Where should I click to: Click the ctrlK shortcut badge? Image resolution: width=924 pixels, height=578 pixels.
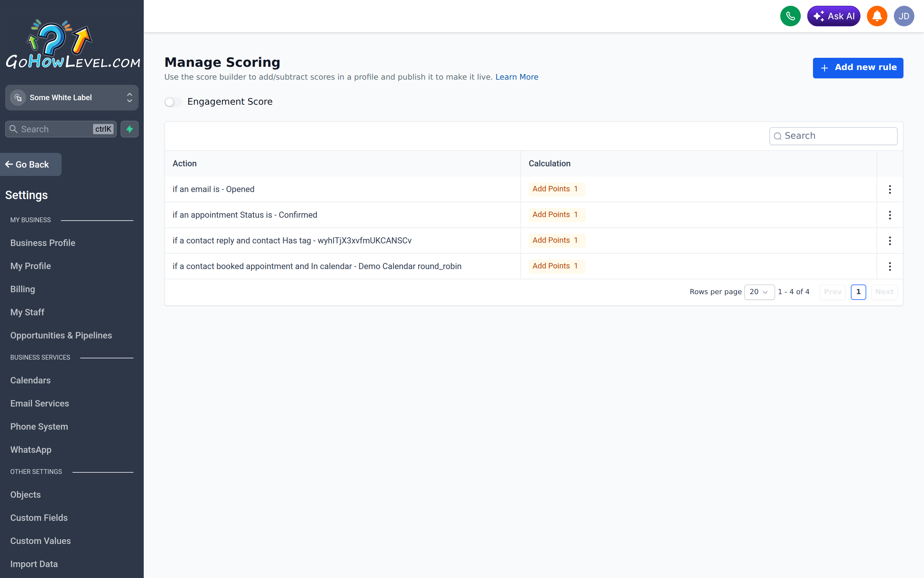[x=103, y=129]
